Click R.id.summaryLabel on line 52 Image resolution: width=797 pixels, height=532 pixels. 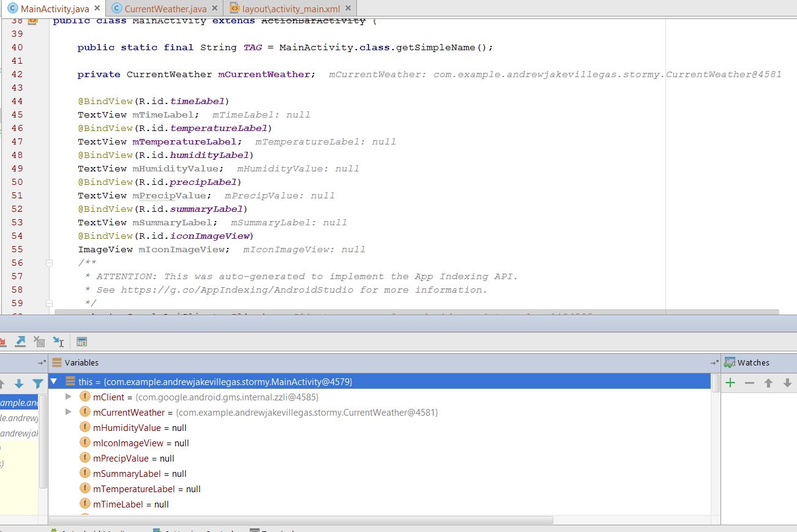click(x=190, y=209)
